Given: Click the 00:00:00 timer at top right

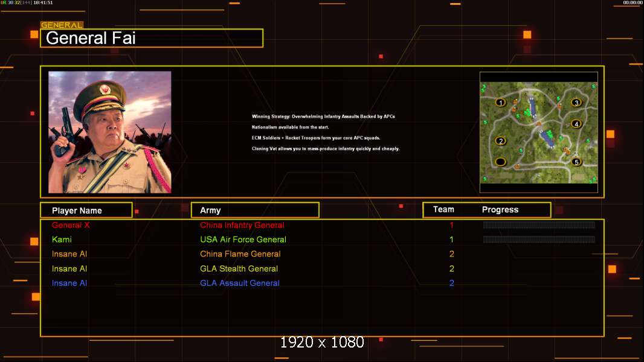Looking at the screenshot, I should click(633, 2).
